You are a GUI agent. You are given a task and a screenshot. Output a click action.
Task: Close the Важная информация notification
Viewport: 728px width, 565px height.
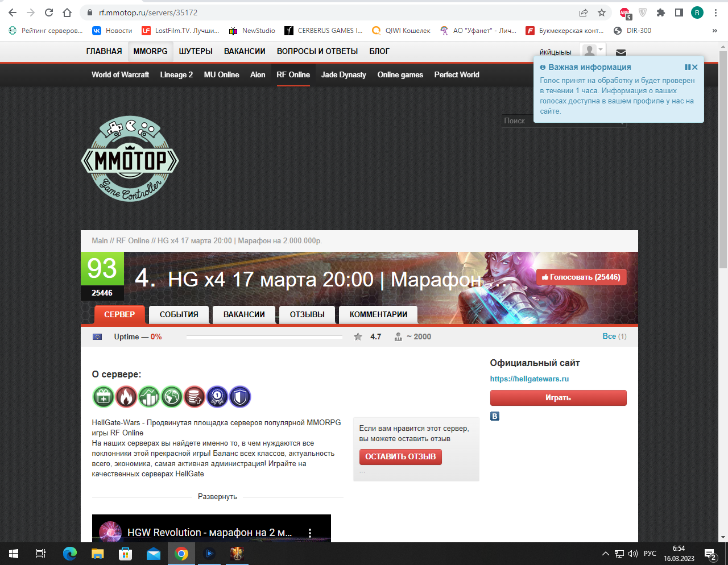(x=695, y=67)
